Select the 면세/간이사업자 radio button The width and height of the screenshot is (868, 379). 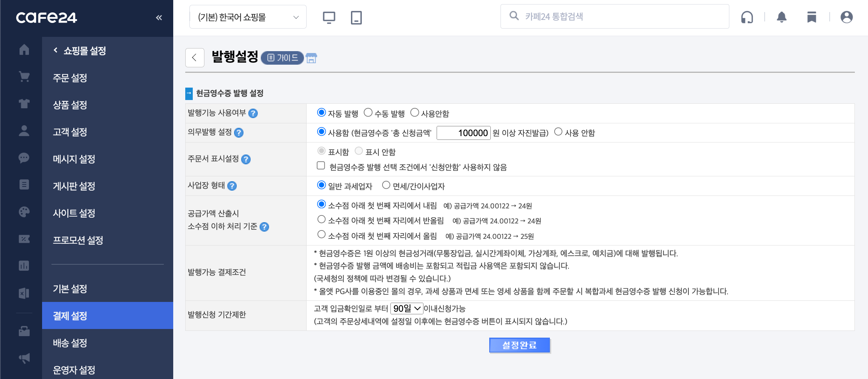[386, 185]
